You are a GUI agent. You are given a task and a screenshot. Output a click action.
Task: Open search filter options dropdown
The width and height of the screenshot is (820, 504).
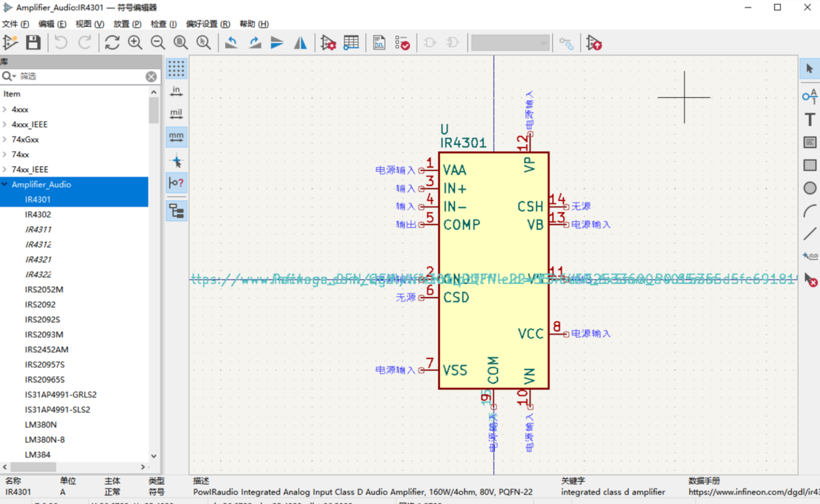pos(9,76)
